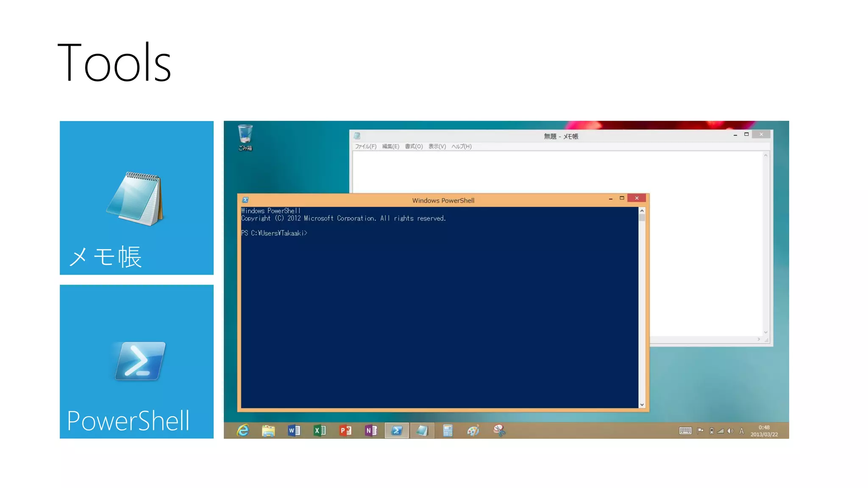This screenshot has height=488, width=868.
Task: Open Notepad 書式(O) menu
Action: point(414,147)
